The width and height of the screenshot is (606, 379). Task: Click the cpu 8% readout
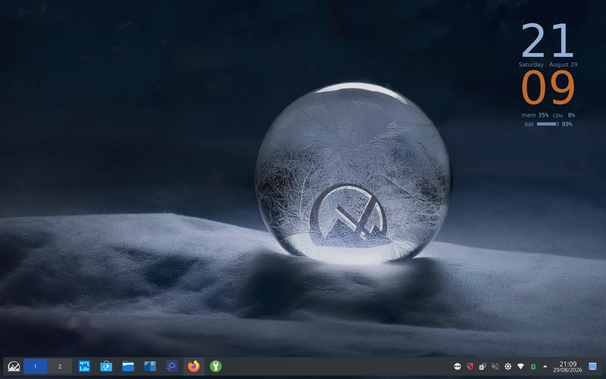pyautogui.click(x=564, y=115)
